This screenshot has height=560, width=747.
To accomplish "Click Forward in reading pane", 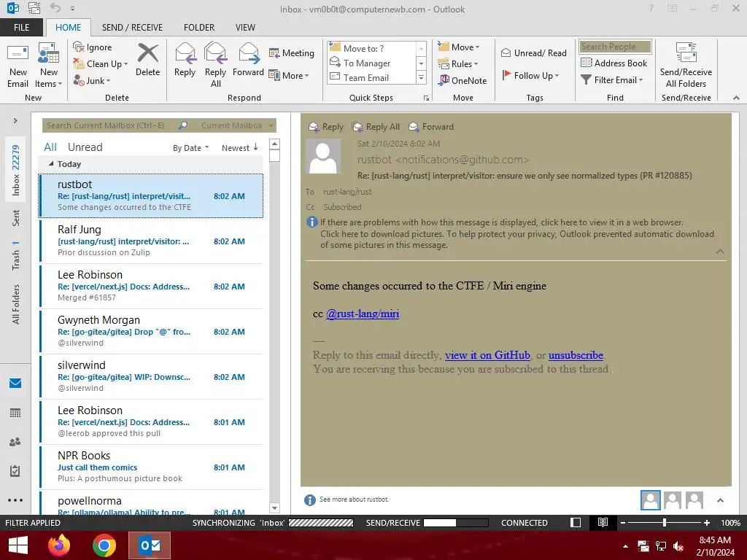I will coord(431,127).
